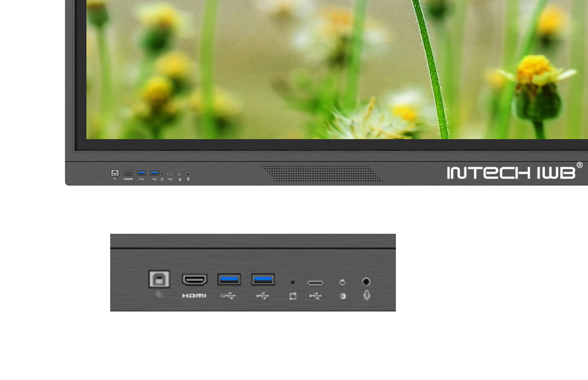Image resolution: width=588 pixels, height=380 pixels.
Task: Click the INTECH IWB logo on bezel
Action: [515, 171]
